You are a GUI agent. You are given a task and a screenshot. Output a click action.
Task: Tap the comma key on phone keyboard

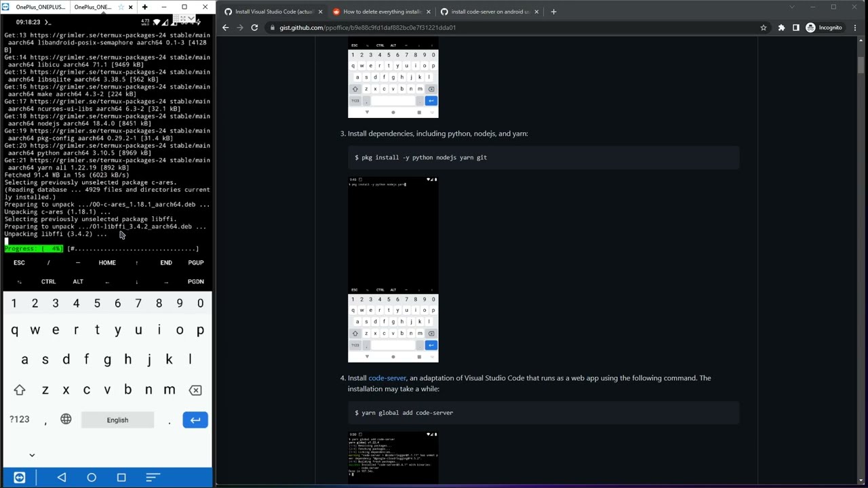[x=45, y=421]
